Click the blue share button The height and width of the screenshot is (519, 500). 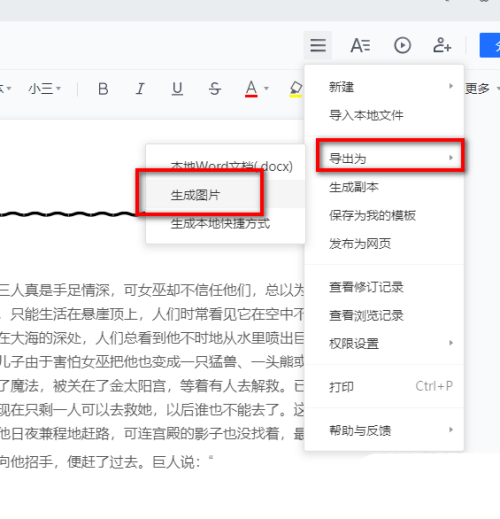click(x=490, y=45)
